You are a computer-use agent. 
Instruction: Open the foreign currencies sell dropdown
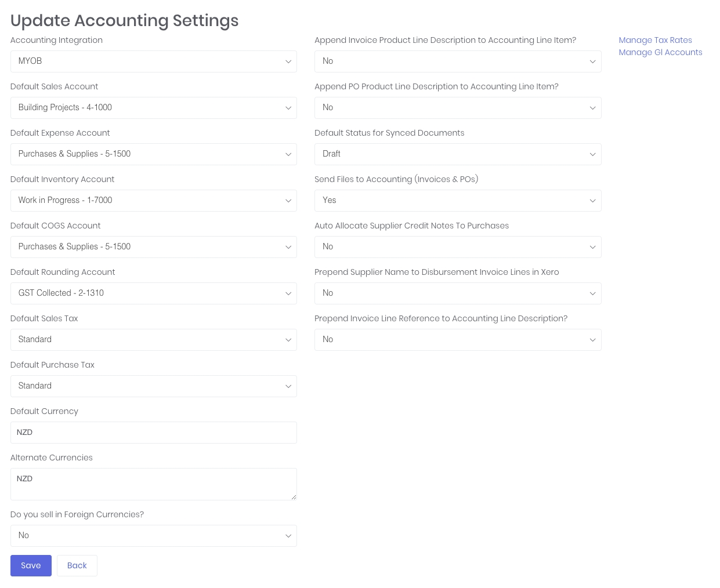pyautogui.click(x=153, y=536)
